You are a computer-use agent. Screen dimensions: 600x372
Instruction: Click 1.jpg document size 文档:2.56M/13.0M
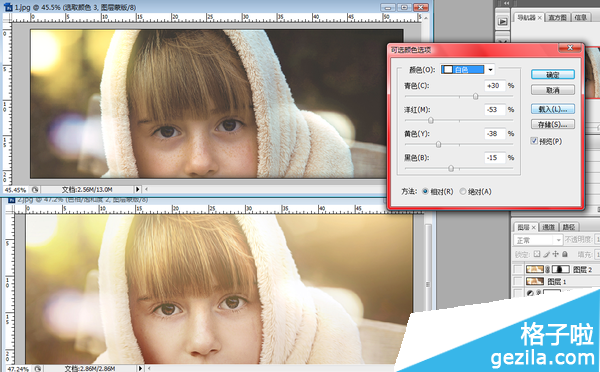point(87,189)
